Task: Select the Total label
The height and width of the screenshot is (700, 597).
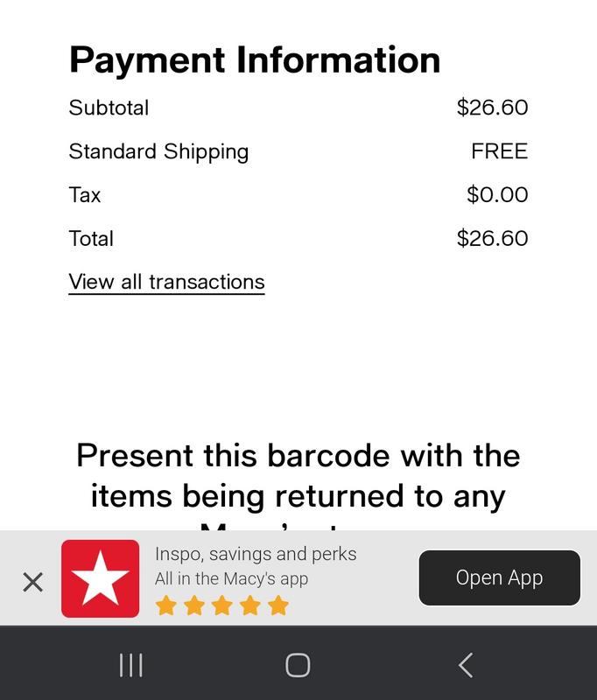Action: (91, 239)
